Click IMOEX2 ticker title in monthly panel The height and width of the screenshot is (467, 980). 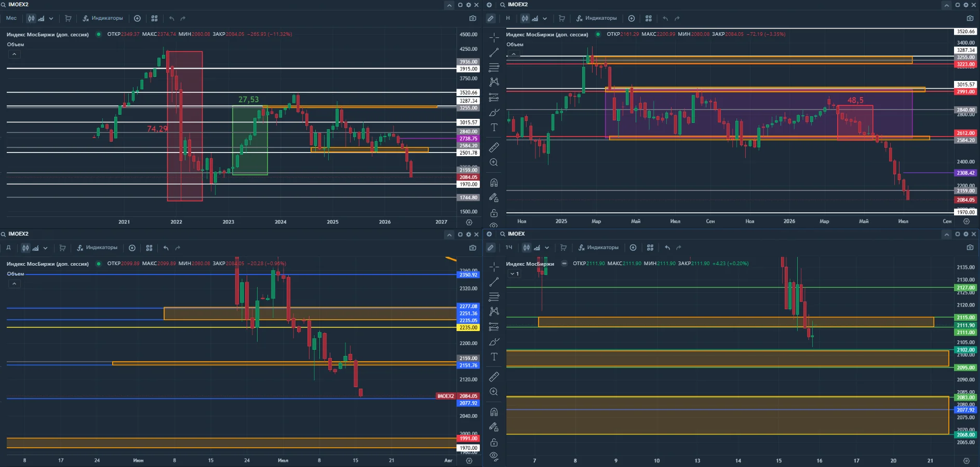click(18, 5)
